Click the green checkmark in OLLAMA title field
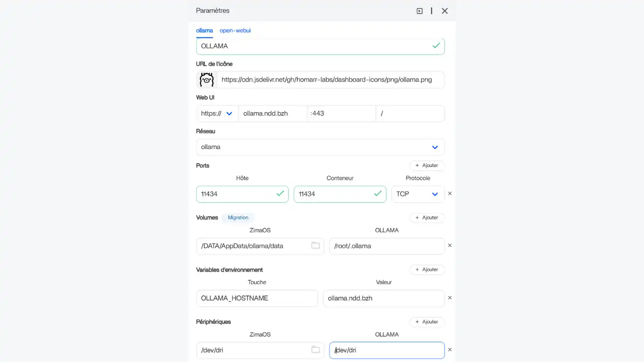The image size is (644, 362). (436, 46)
